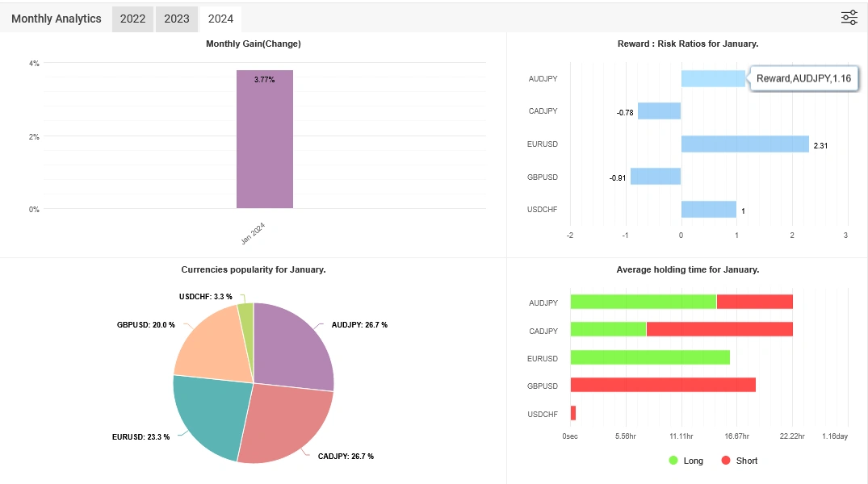Image resolution: width=868 pixels, height=484 pixels.
Task: Switch to the 2023 tab
Action: pos(176,19)
